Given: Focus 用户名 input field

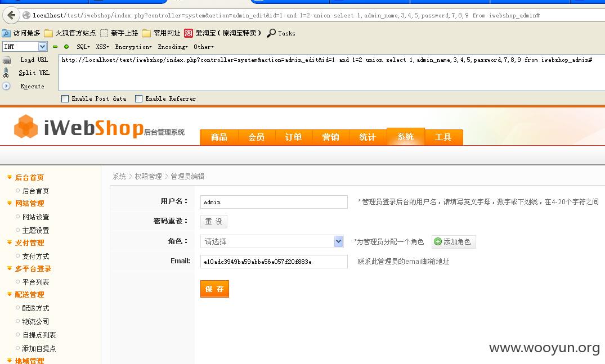Looking at the screenshot, I should (x=274, y=202).
